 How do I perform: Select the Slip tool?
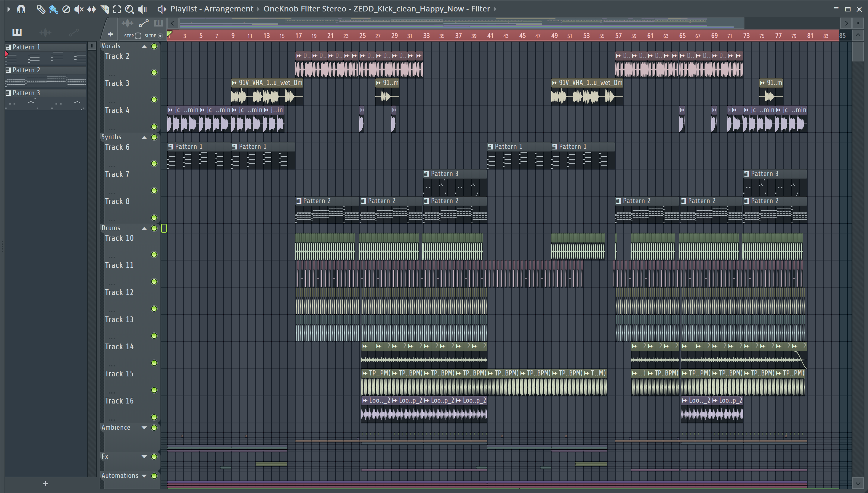pyautogui.click(x=91, y=9)
